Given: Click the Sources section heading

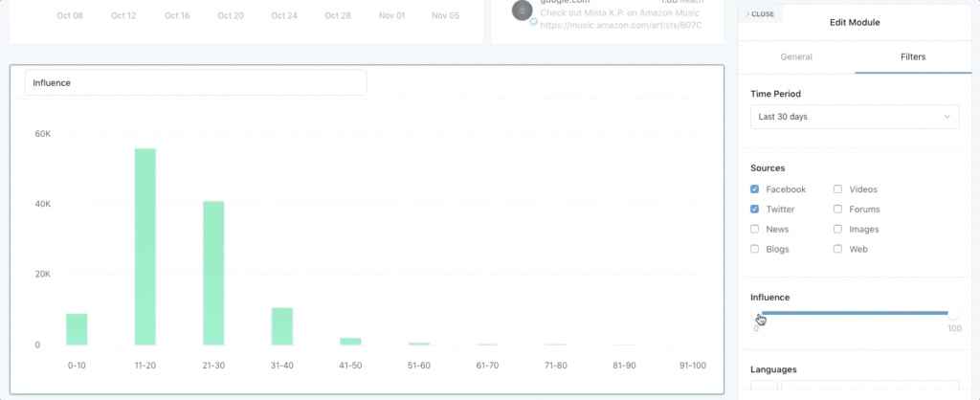Looking at the screenshot, I should click(768, 168).
